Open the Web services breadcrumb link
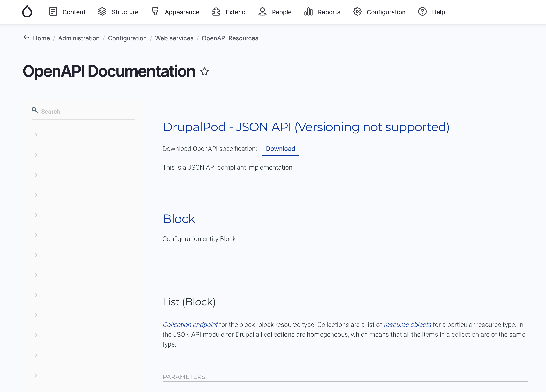The image size is (546, 392). pos(174,38)
